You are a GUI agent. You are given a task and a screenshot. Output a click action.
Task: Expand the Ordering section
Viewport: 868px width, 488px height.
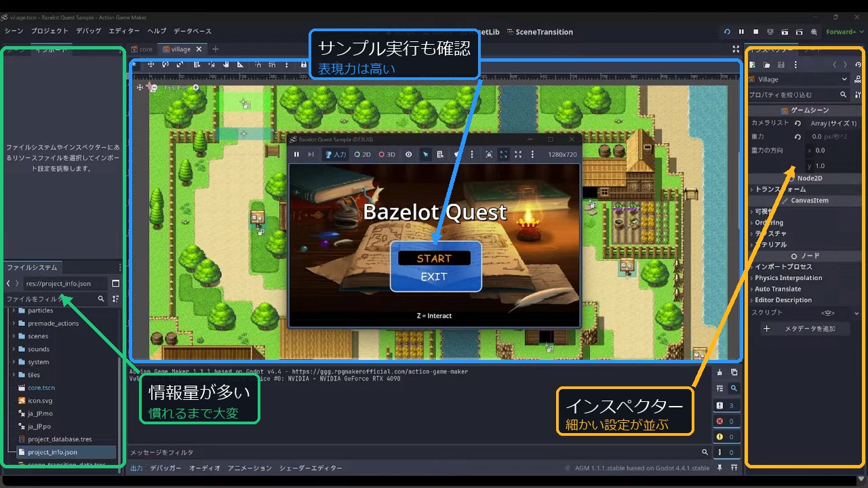pos(768,222)
